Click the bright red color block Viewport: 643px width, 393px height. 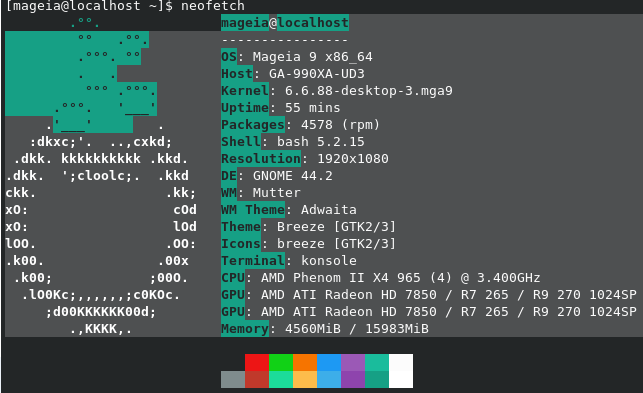[x=257, y=363]
